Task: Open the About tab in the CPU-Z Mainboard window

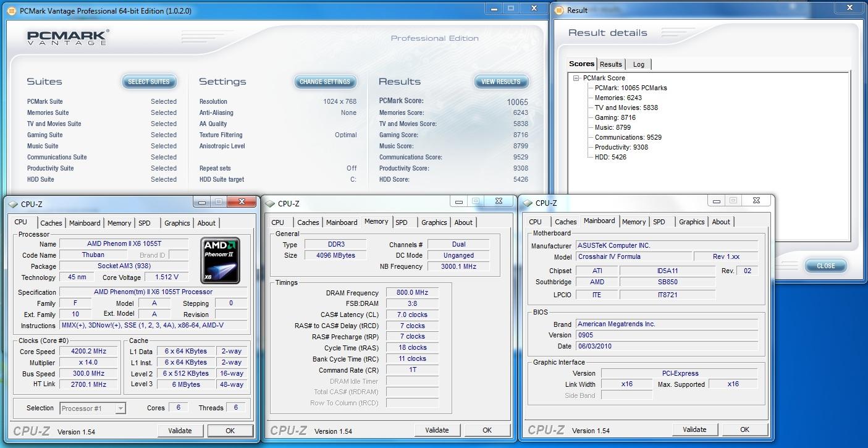Action: click(x=721, y=222)
